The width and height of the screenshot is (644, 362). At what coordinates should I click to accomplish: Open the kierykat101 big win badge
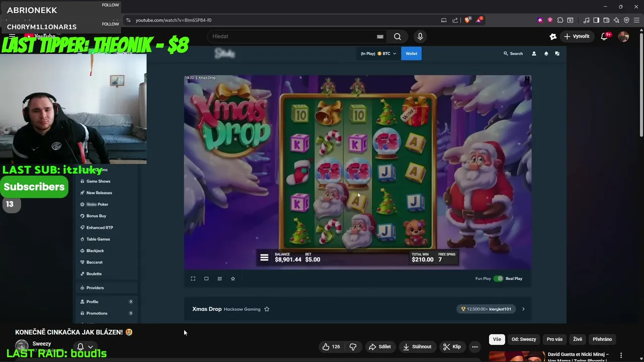[x=487, y=309]
